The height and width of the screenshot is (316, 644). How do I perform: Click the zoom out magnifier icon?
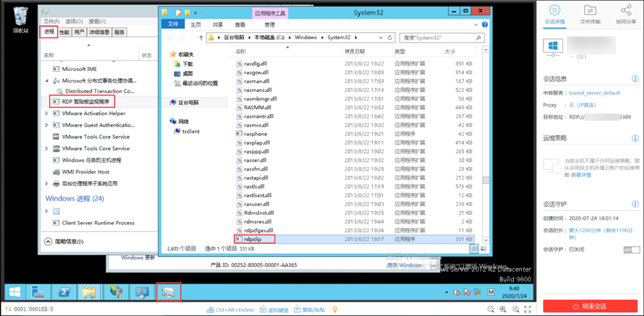pyautogui.click(x=491, y=309)
